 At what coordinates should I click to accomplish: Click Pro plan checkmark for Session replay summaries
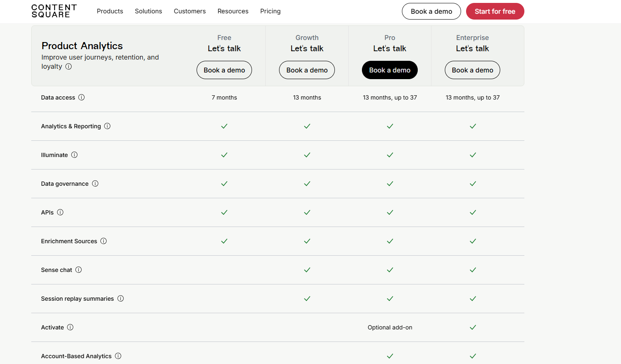tap(390, 299)
